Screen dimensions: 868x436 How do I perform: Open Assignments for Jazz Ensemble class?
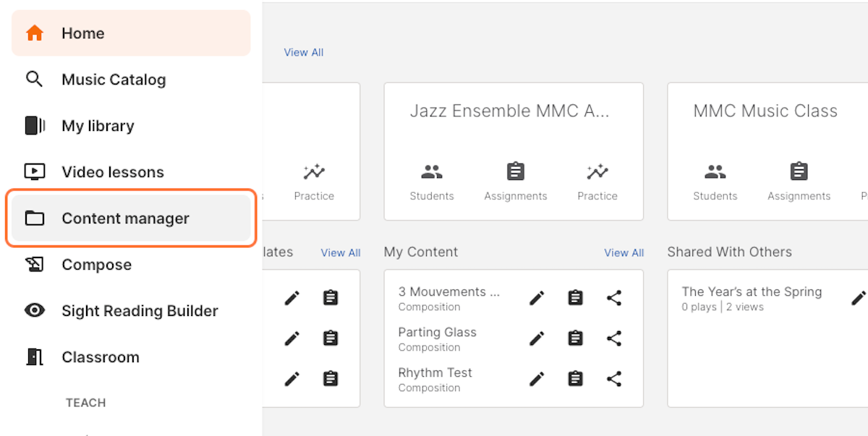pos(516,181)
